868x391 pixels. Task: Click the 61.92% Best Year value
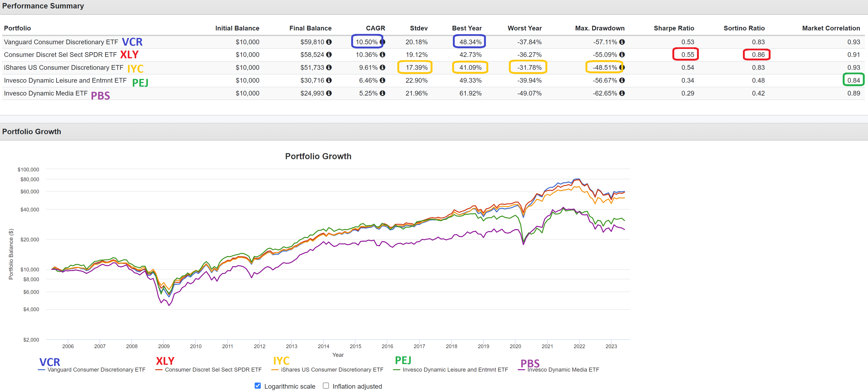point(470,93)
